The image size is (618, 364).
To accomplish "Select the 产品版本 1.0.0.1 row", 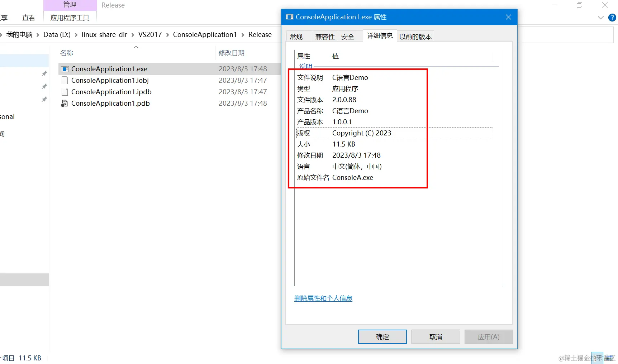I will pos(395,122).
